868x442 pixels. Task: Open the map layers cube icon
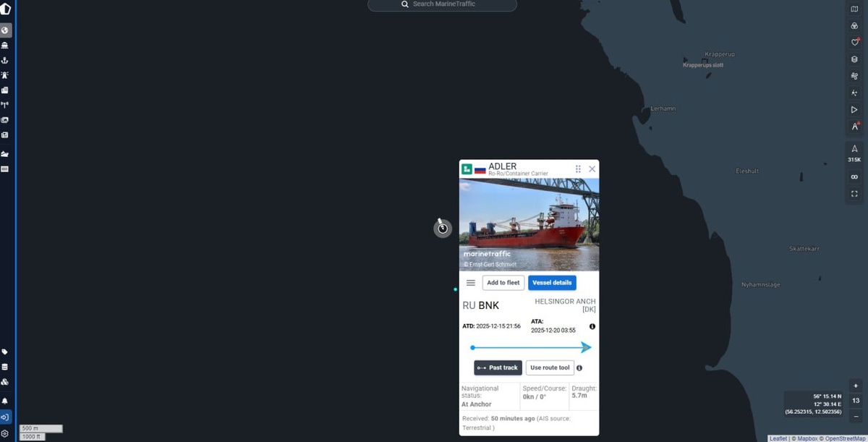[x=854, y=59]
